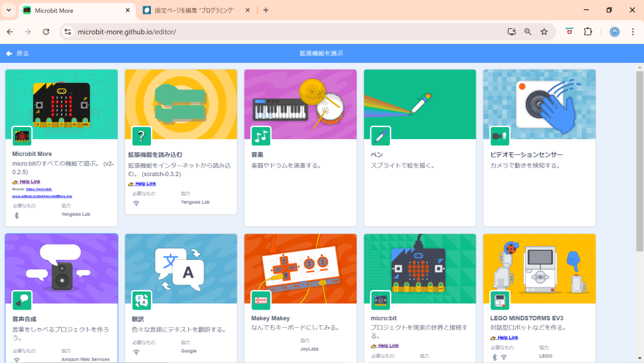
Task: Bookmark this page with the star icon
Action: [545, 31]
